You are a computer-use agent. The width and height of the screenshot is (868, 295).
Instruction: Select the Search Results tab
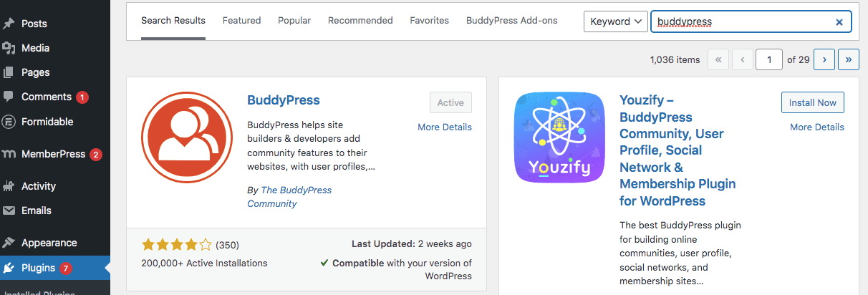pos(173,20)
